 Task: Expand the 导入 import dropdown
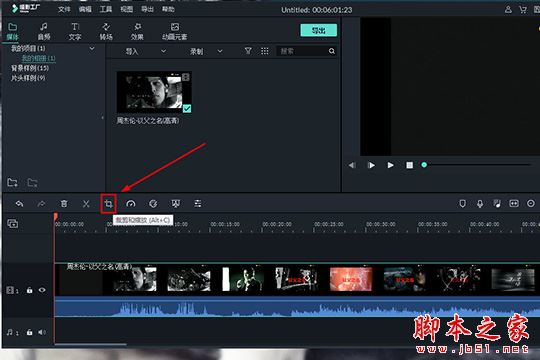[x=164, y=51]
